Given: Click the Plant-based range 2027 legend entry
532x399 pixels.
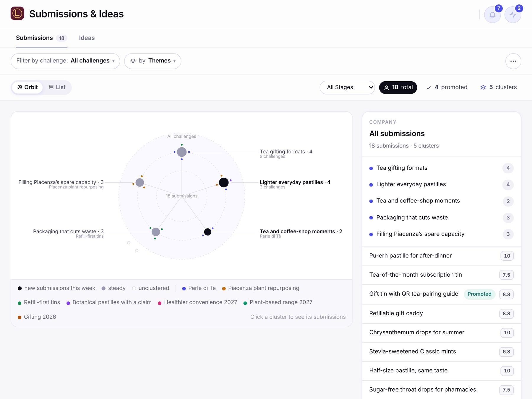Looking at the screenshot, I should (x=278, y=302).
